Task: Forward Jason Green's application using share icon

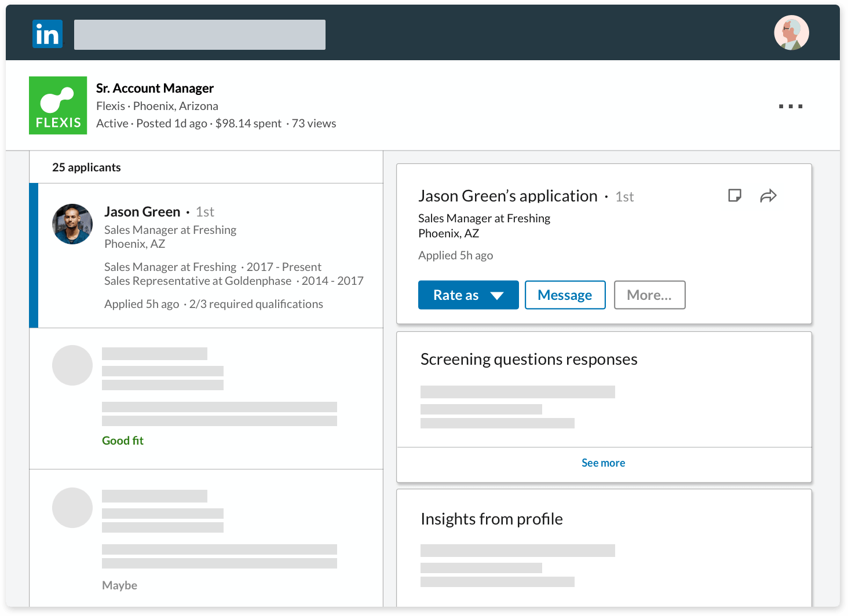Action: tap(769, 196)
